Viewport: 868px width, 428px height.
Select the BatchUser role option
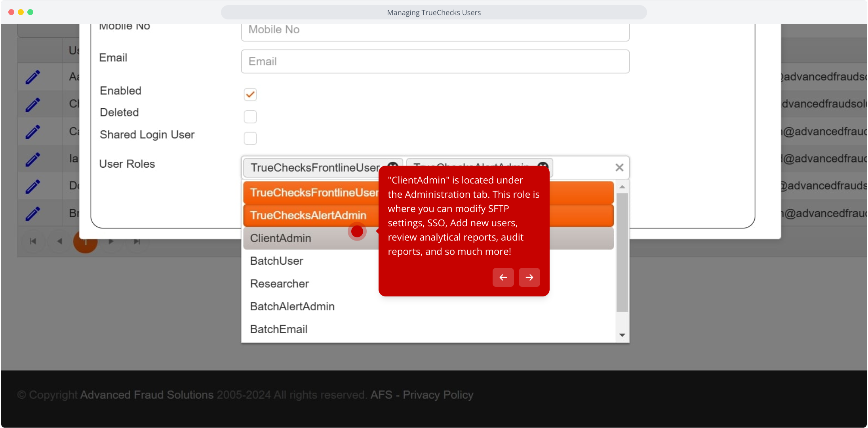(x=428, y=261)
